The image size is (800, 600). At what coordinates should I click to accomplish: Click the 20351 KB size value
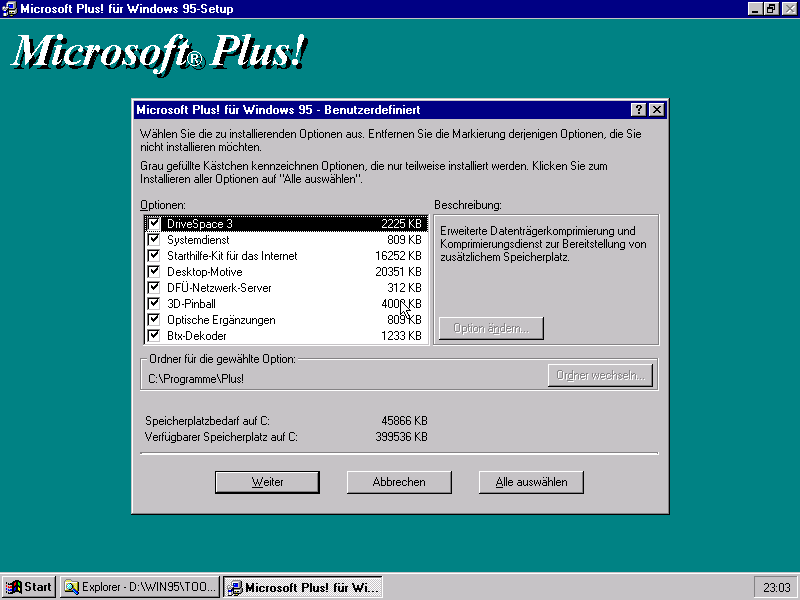(x=398, y=272)
